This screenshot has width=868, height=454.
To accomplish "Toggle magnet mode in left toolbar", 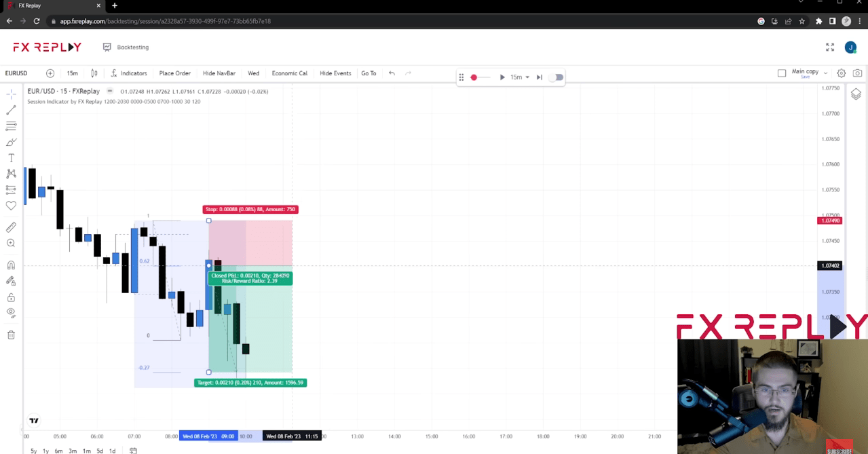I will [x=11, y=265].
